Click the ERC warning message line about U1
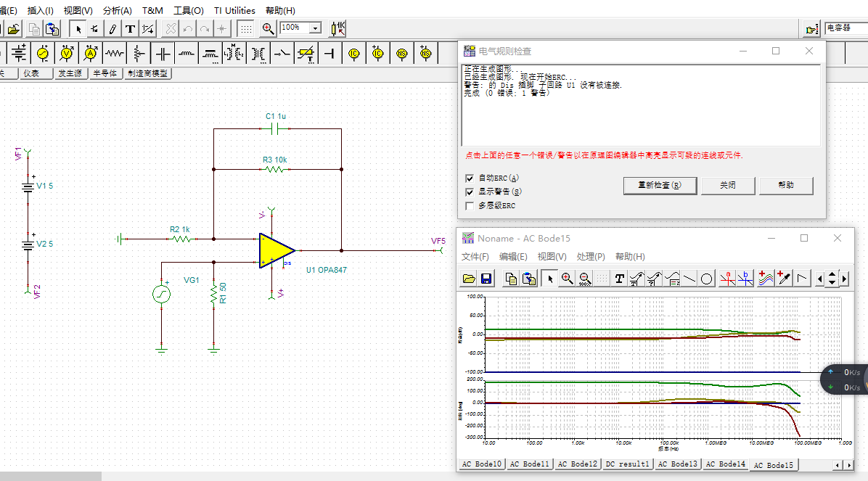The image size is (868, 481). [543, 85]
